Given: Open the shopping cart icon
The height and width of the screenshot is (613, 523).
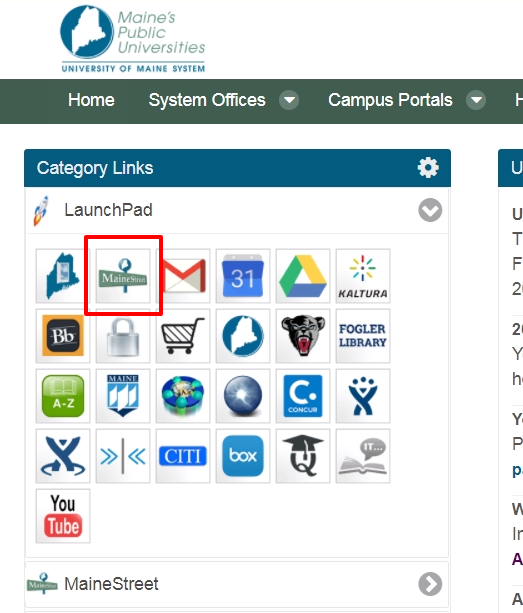Looking at the screenshot, I should click(183, 336).
